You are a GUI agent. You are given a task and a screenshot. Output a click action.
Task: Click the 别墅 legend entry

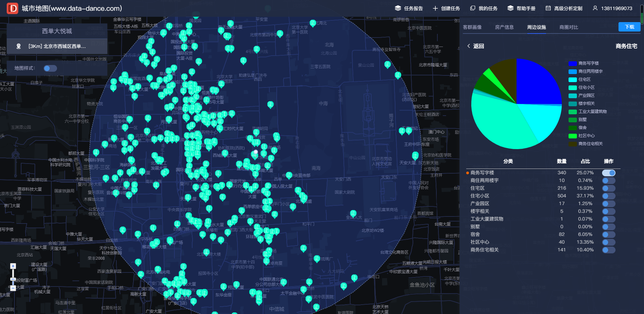point(578,120)
